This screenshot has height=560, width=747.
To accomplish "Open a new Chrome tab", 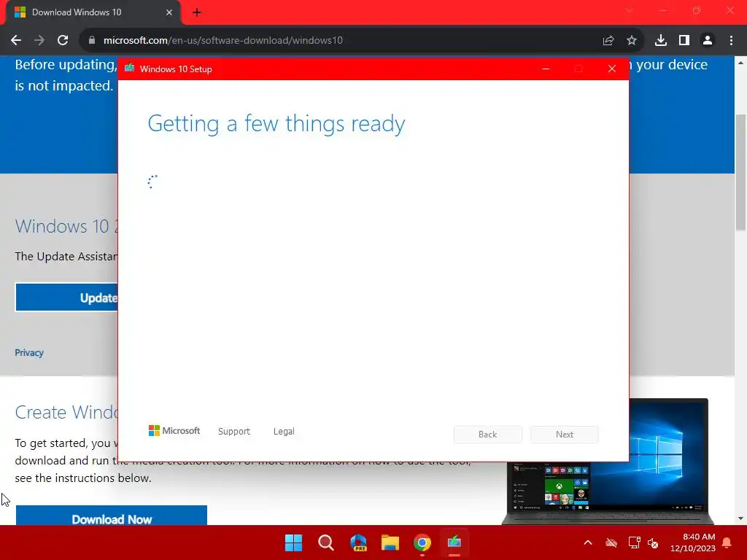I will click(x=197, y=12).
